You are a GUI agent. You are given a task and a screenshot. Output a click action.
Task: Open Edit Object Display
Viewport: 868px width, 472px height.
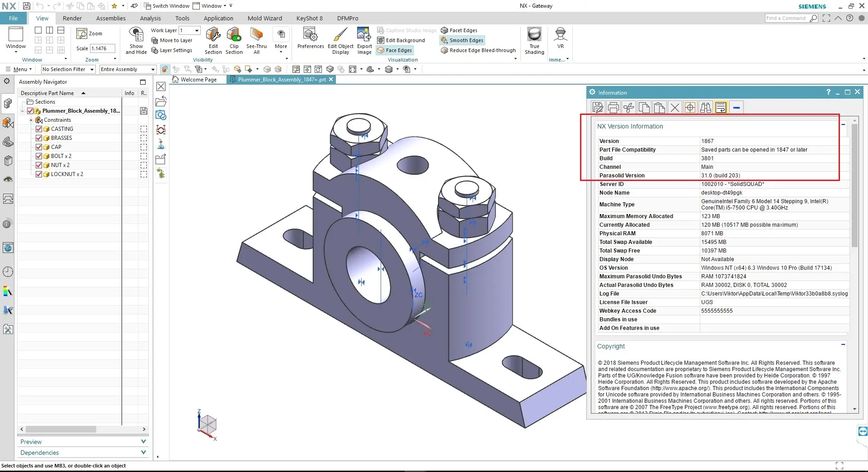tap(340, 40)
